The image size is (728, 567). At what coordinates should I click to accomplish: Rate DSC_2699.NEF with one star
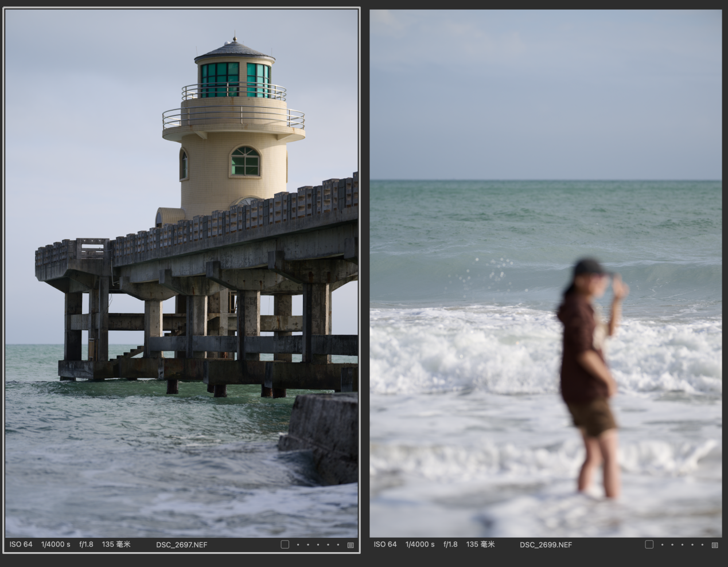click(661, 545)
